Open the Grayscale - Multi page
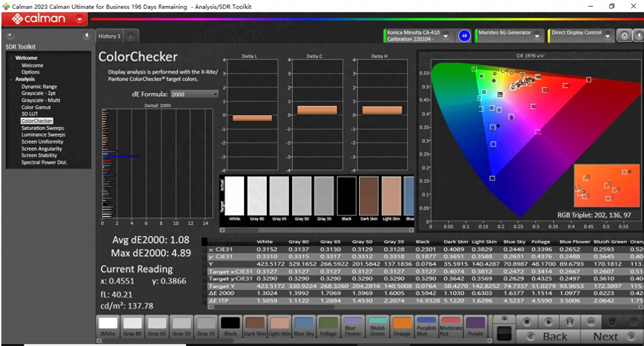Screen dimensions: 644x346 [41, 100]
